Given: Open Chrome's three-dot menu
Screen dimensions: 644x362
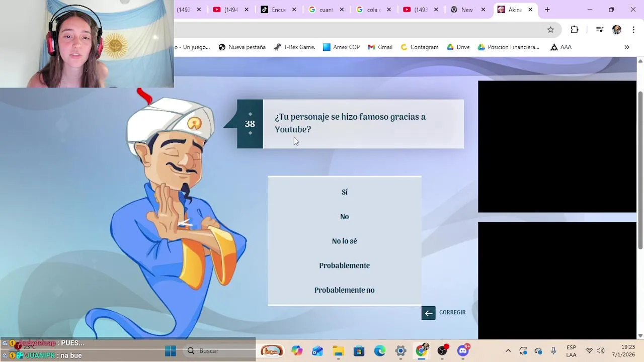Looking at the screenshot, I should (x=633, y=30).
